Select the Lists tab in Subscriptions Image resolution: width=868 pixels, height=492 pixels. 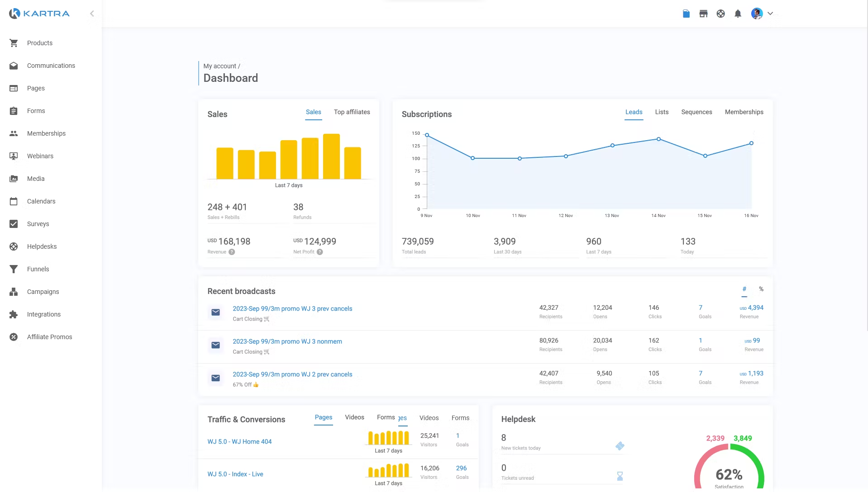point(662,112)
